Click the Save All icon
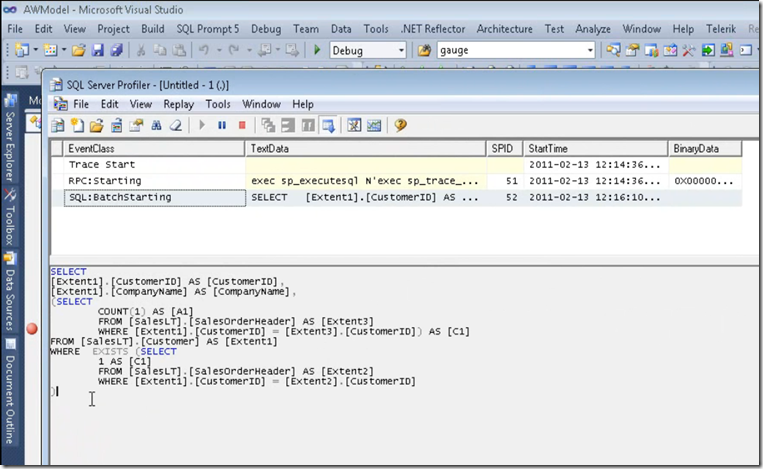Screen dimensions: 763x469 click(x=116, y=50)
